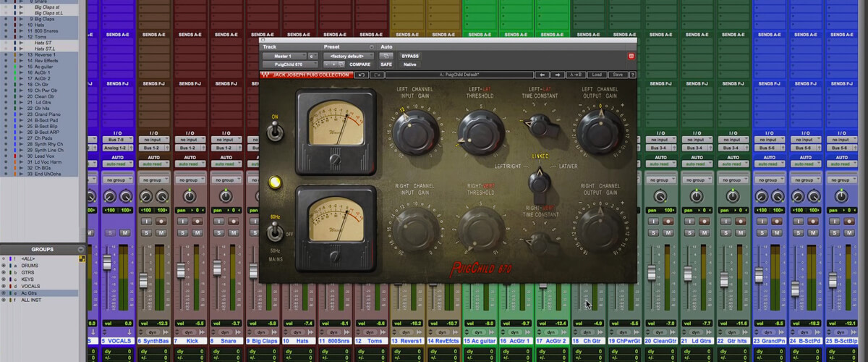Open VOCALS track Analog 1-2 output selector

(x=117, y=148)
